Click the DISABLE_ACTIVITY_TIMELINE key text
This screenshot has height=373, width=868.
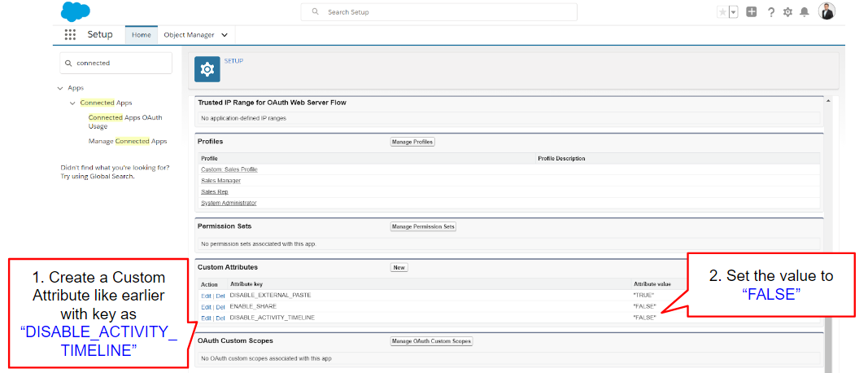click(272, 318)
